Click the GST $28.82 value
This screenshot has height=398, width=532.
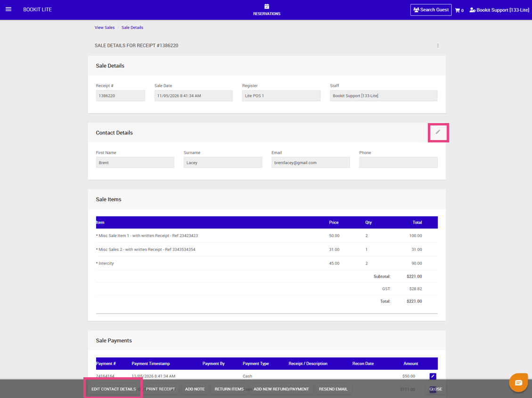pos(416,289)
